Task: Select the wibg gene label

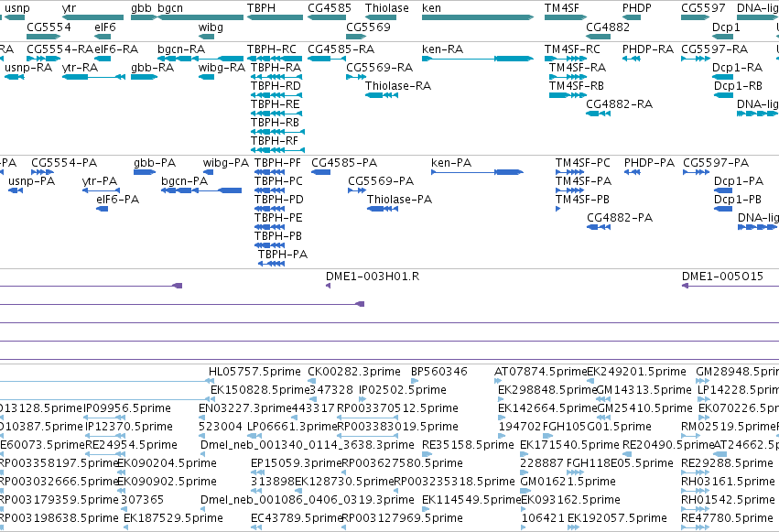Action: click(x=211, y=27)
